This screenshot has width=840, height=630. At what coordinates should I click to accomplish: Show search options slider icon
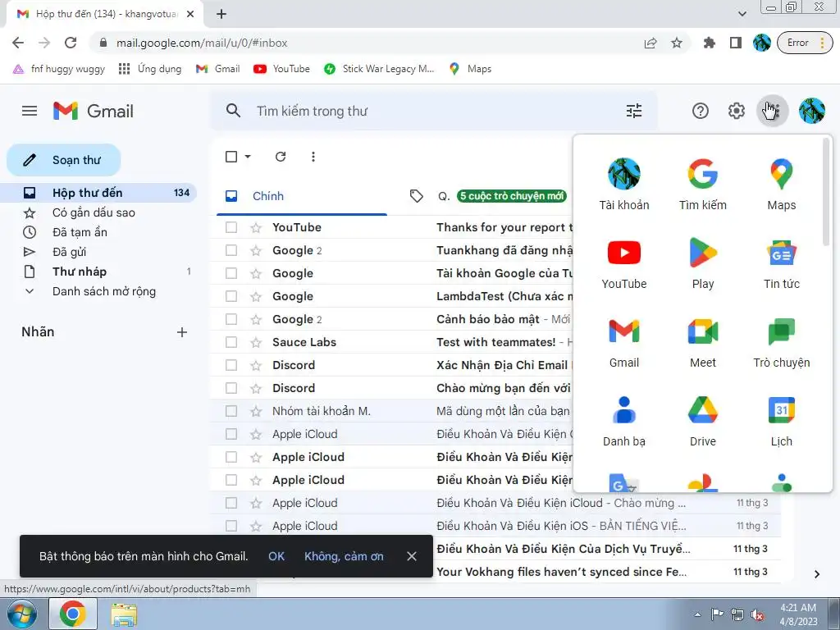click(x=634, y=111)
